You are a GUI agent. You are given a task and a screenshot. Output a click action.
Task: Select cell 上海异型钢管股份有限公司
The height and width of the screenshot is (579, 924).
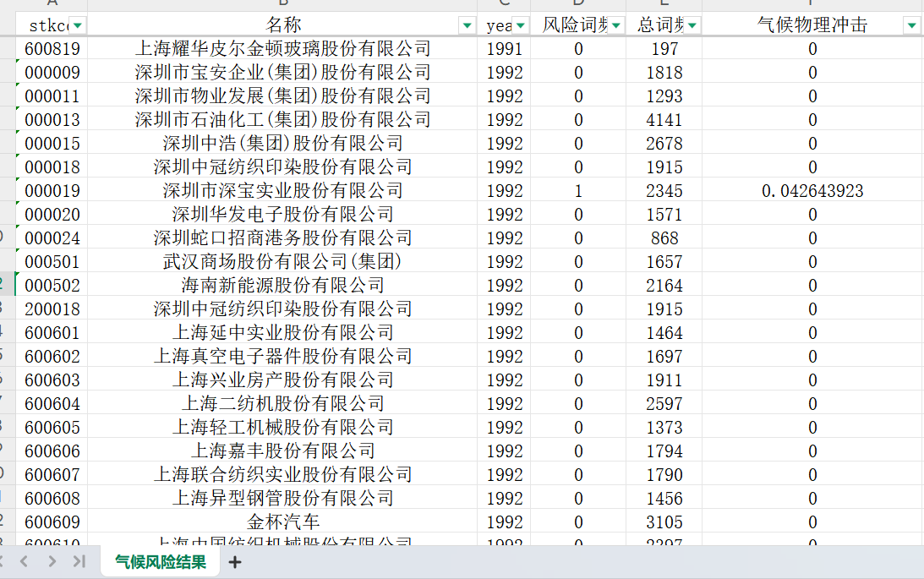[282, 498]
